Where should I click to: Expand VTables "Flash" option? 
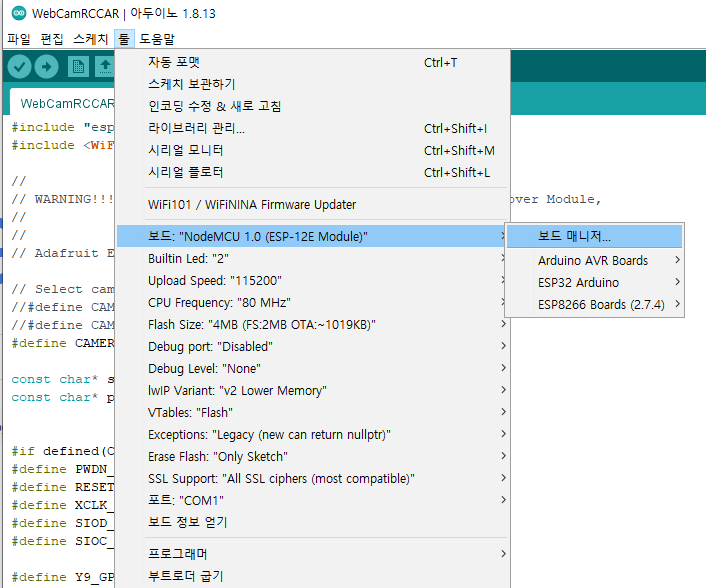(313, 412)
